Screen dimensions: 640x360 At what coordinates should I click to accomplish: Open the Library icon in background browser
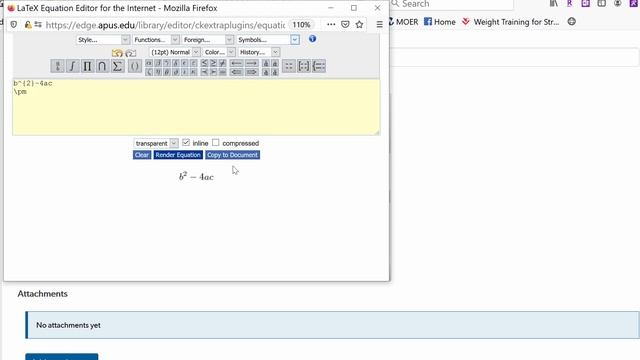pos(553,3)
